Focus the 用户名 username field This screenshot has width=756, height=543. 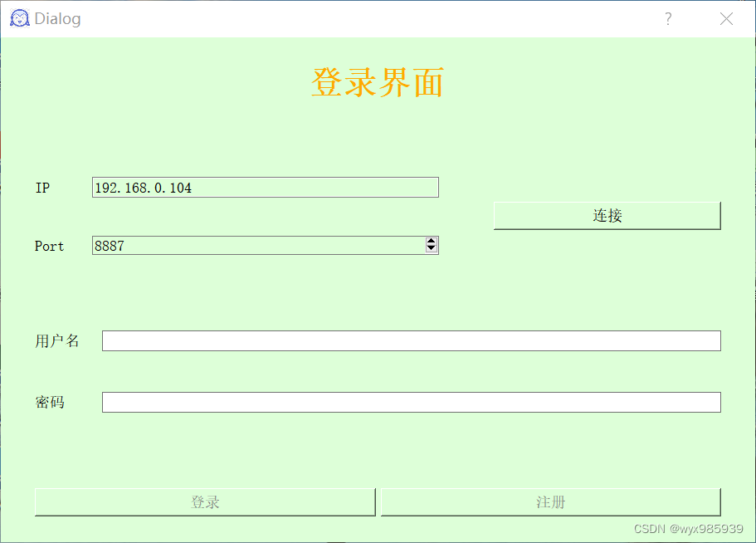pyautogui.click(x=412, y=341)
